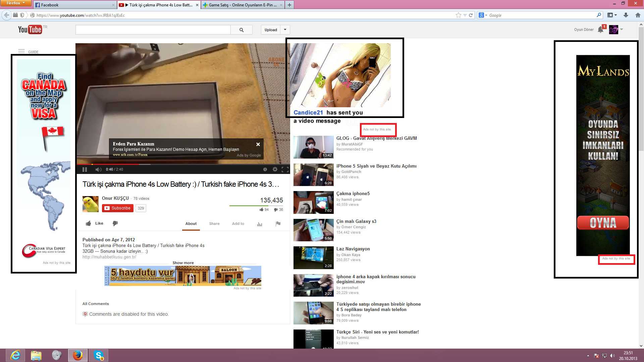Expand the account menu arrow beside avatar
644x362 pixels.
coord(622,29)
